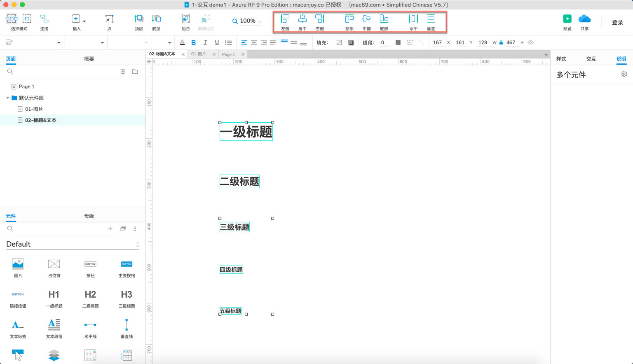
Task: Click the green 预览 preview button
Action: pos(567,19)
